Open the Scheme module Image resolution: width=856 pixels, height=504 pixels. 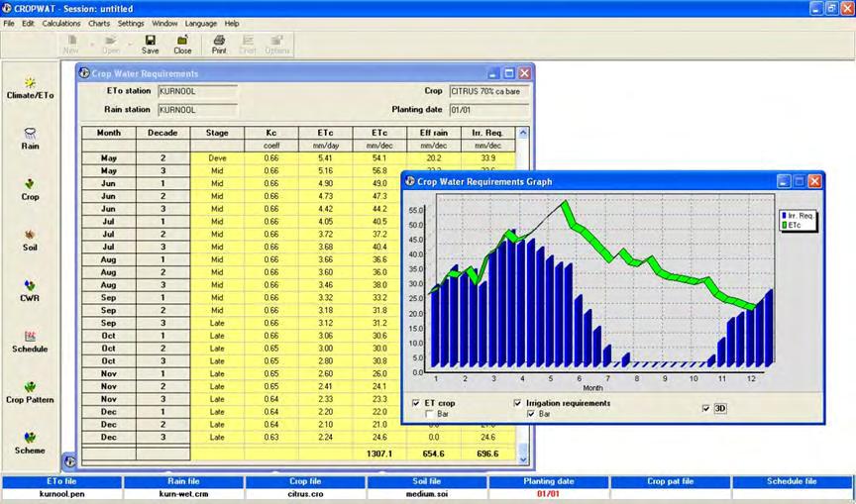pyautogui.click(x=30, y=444)
